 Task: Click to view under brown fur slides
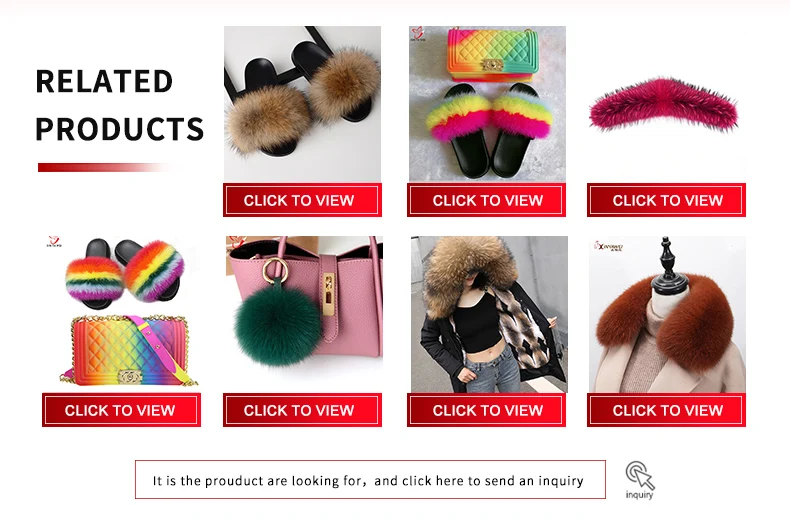coord(302,200)
